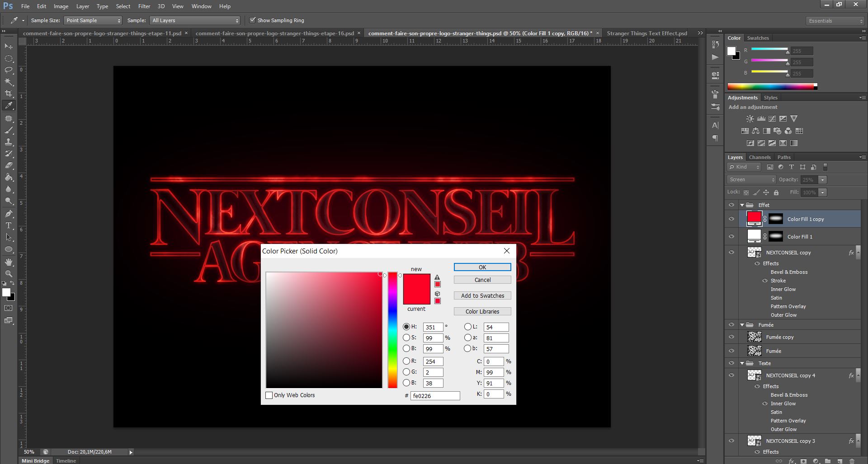The image size is (868, 464).
Task: Collapse the Texte layer group
Action: pyautogui.click(x=742, y=363)
